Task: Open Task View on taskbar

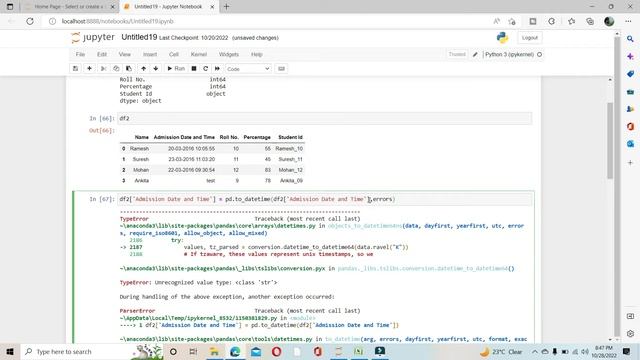Action: pos(193,351)
